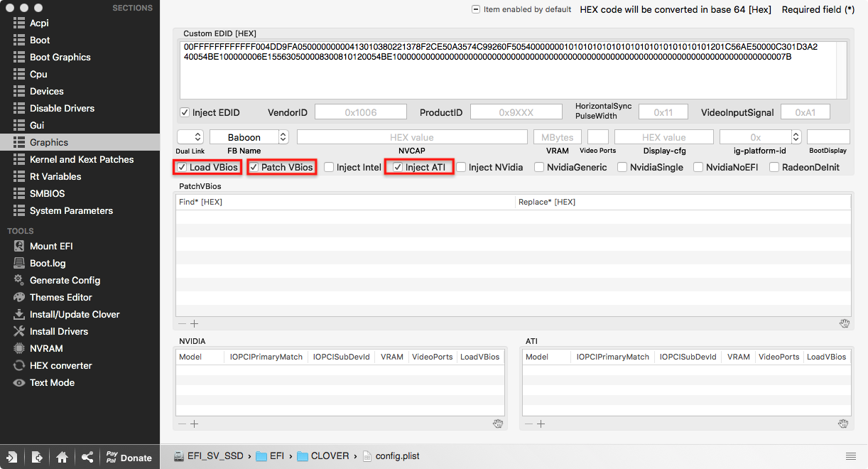This screenshot has width=868, height=469.
Task: Click the import config icon in bottom toolbar
Action: (12, 457)
